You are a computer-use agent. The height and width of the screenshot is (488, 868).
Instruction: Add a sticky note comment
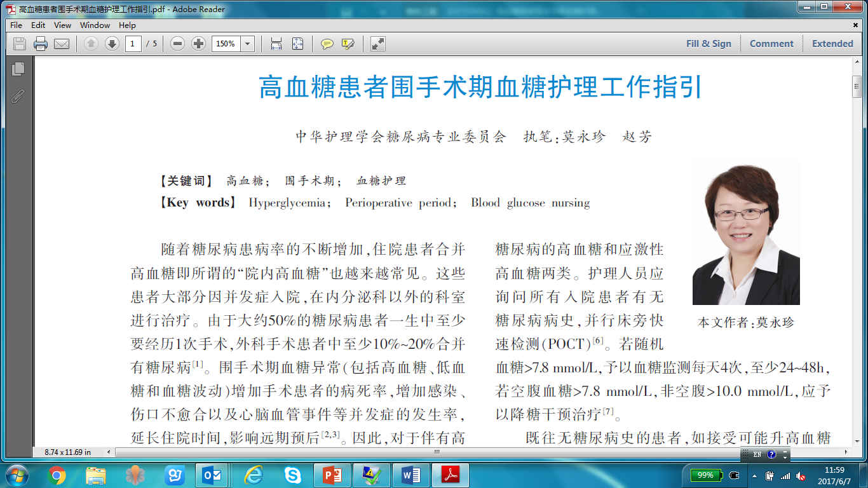[327, 44]
